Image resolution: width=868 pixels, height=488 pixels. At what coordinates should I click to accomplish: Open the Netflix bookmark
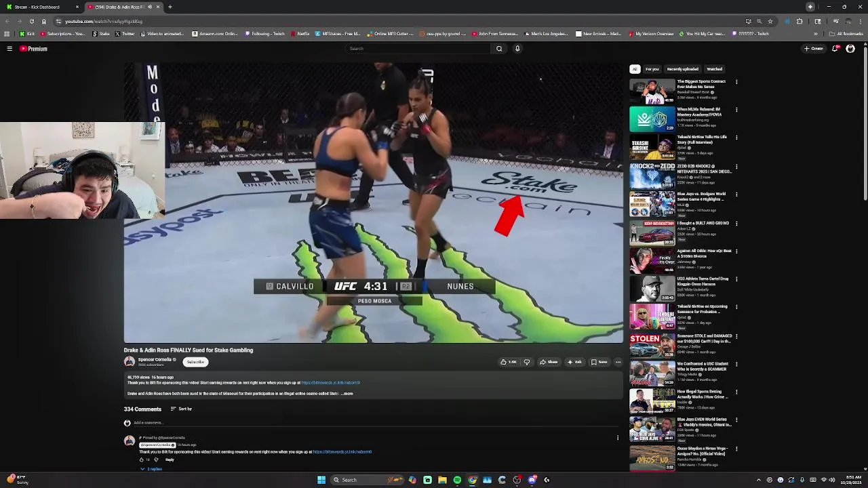[x=300, y=34]
